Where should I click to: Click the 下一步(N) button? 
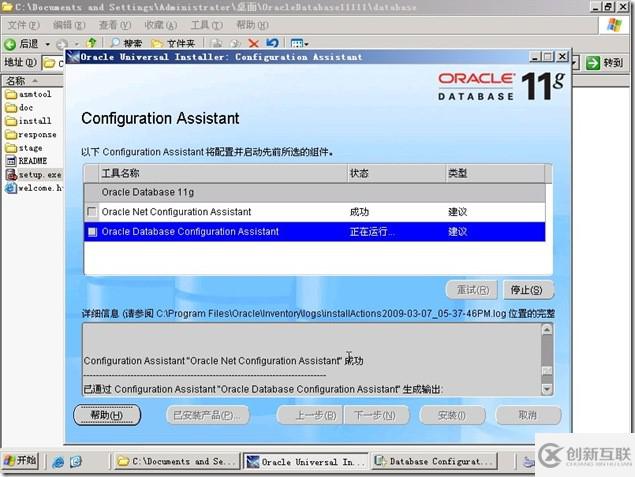pos(376,415)
